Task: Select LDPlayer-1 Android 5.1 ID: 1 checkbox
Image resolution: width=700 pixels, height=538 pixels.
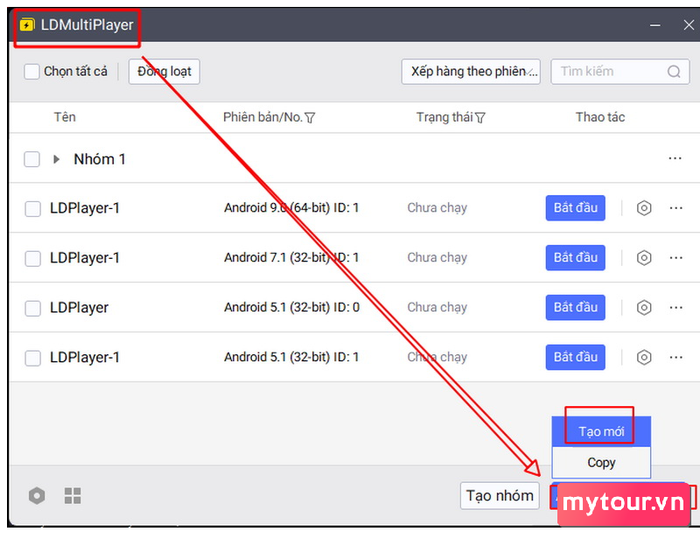Action: [33, 358]
